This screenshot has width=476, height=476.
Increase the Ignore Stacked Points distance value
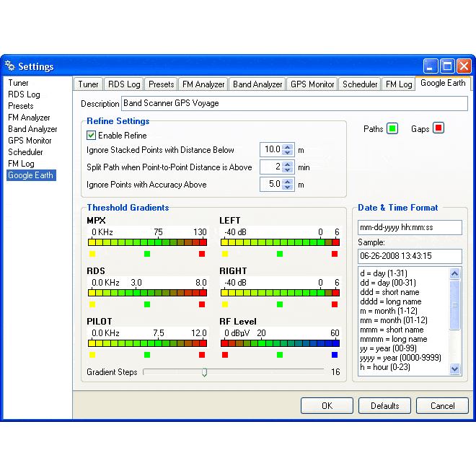tap(288, 147)
